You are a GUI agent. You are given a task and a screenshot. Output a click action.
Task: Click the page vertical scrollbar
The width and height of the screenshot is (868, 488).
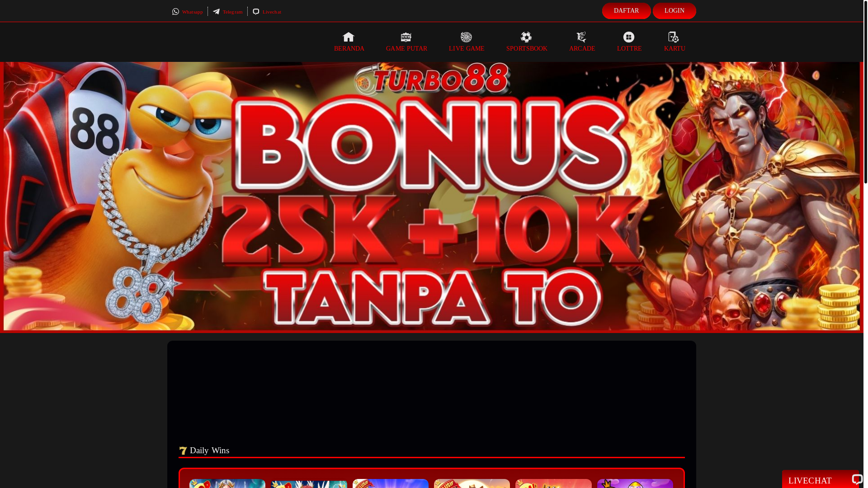[x=865, y=92]
